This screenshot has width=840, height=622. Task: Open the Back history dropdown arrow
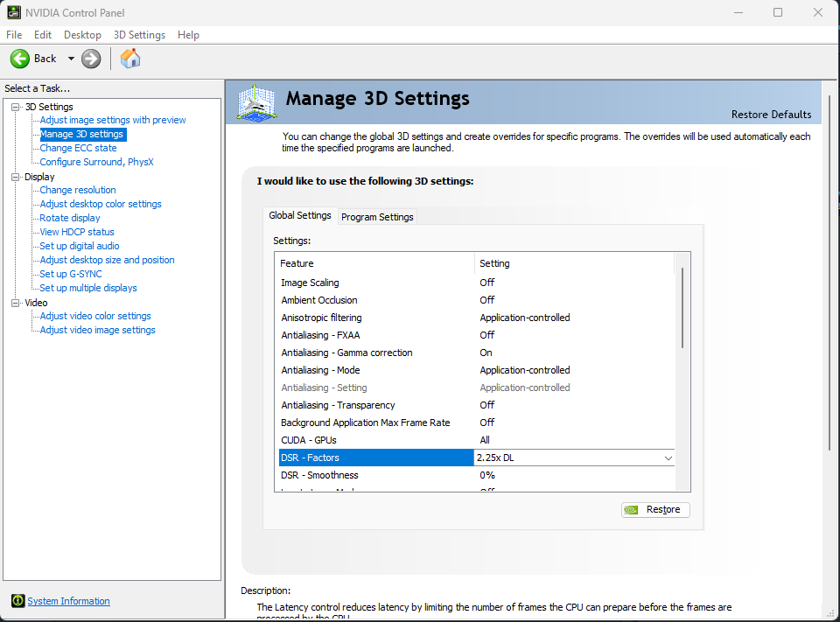(x=71, y=59)
